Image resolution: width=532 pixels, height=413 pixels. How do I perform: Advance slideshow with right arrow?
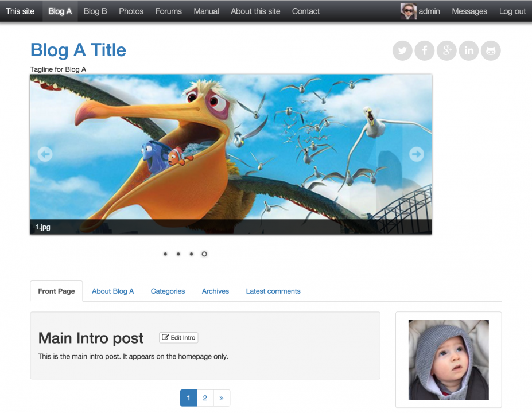[x=416, y=154]
